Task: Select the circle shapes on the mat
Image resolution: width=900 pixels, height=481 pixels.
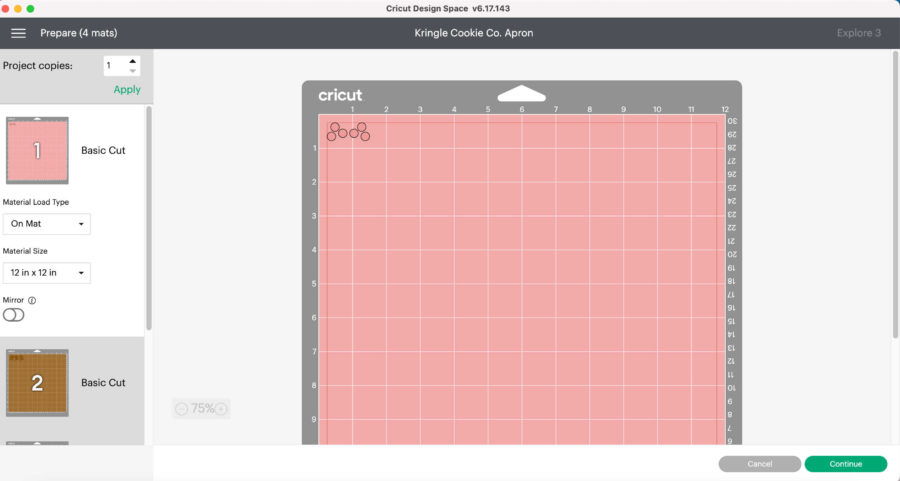Action: (x=347, y=131)
